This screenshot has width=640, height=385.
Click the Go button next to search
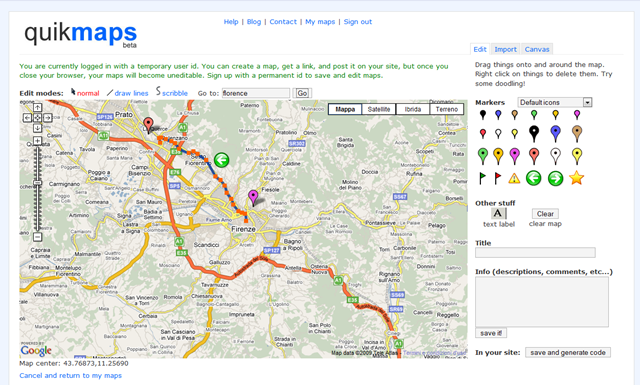[x=302, y=93]
